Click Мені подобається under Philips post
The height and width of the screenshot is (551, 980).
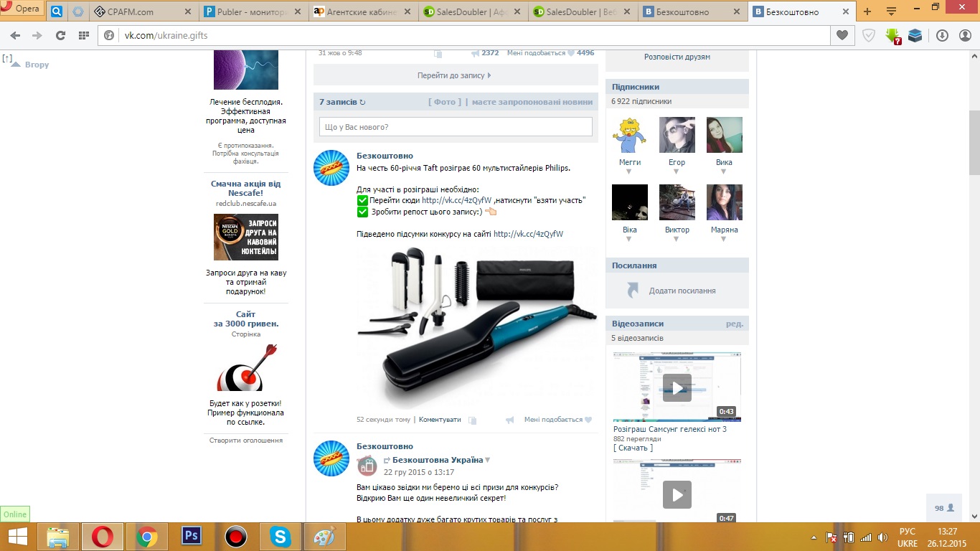(553, 420)
